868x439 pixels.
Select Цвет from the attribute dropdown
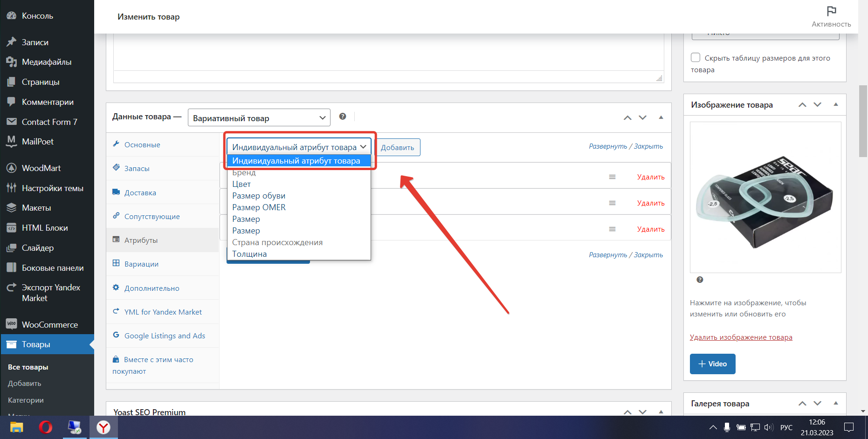tap(241, 184)
